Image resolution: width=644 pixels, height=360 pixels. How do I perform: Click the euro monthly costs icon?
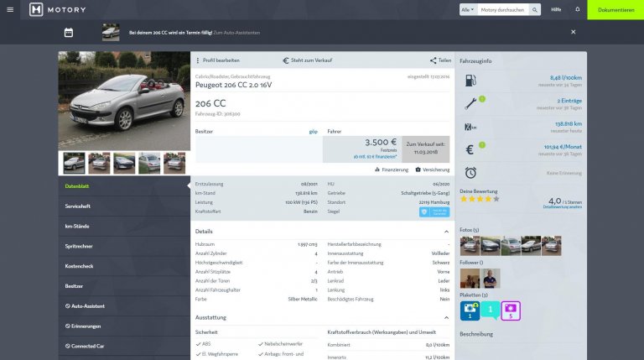[470, 149]
